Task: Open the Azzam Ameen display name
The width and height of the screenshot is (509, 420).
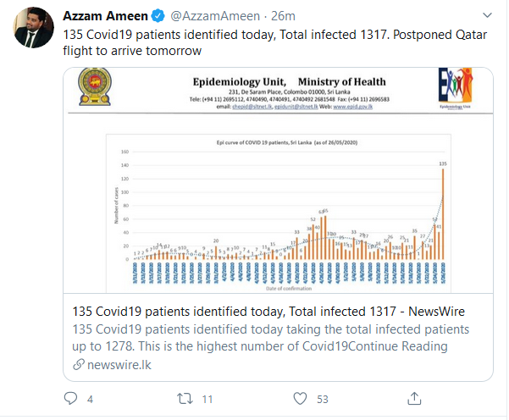Action: 106,16
